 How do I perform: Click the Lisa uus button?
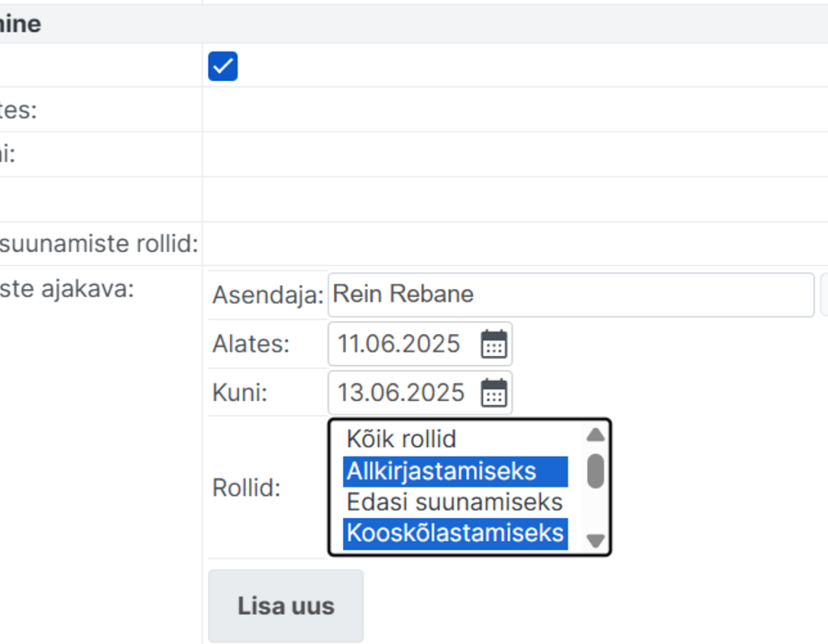click(286, 606)
